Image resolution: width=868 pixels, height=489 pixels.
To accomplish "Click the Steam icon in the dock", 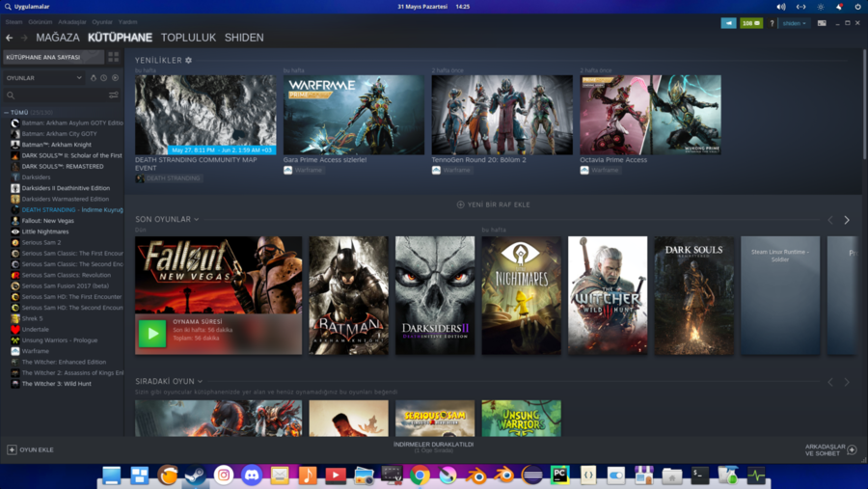I will pyautogui.click(x=196, y=475).
